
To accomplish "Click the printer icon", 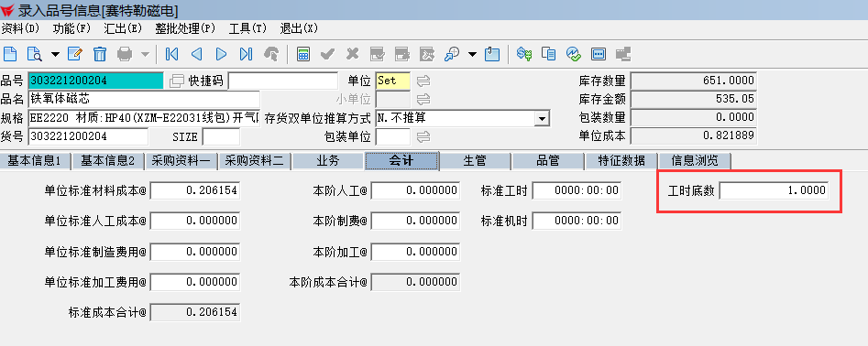I will click(125, 54).
